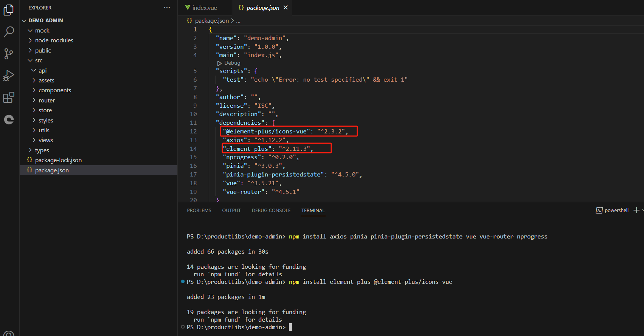Click the "axios" dependency line
The width and height of the screenshot is (644, 336).
point(256,140)
